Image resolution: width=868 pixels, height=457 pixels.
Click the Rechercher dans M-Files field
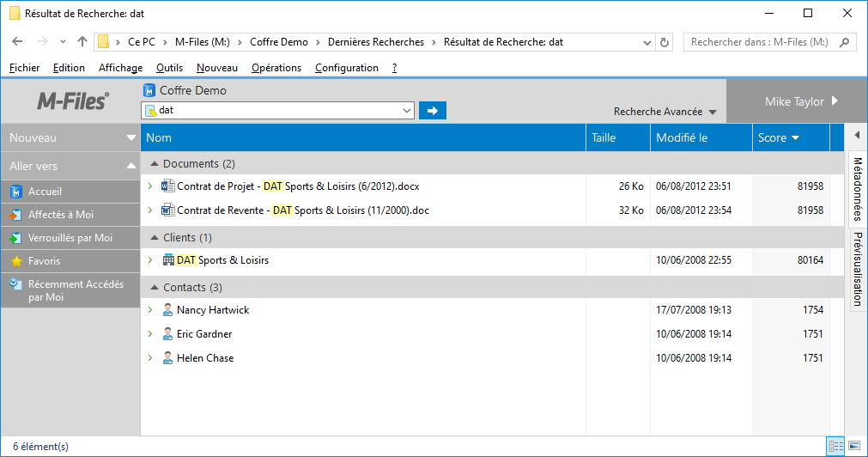tap(760, 42)
